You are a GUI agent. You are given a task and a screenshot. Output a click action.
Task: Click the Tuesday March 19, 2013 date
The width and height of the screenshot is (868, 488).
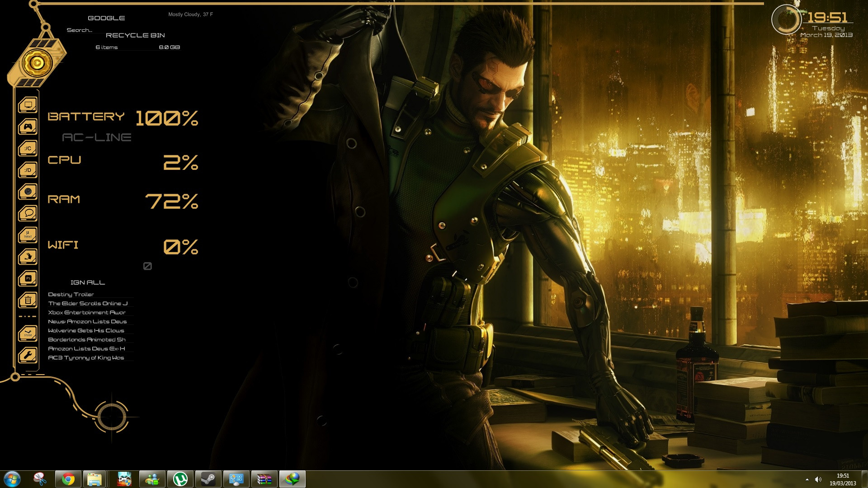click(x=827, y=32)
